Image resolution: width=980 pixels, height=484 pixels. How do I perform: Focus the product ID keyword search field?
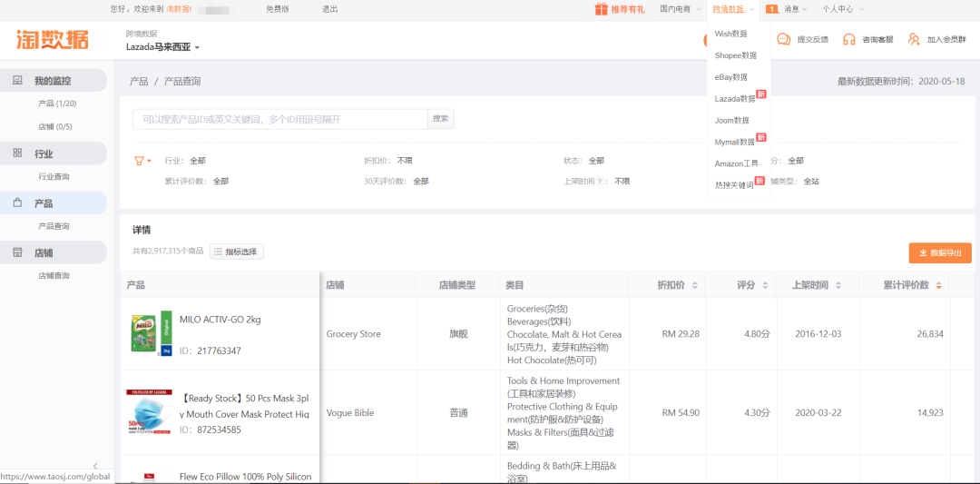click(280, 119)
